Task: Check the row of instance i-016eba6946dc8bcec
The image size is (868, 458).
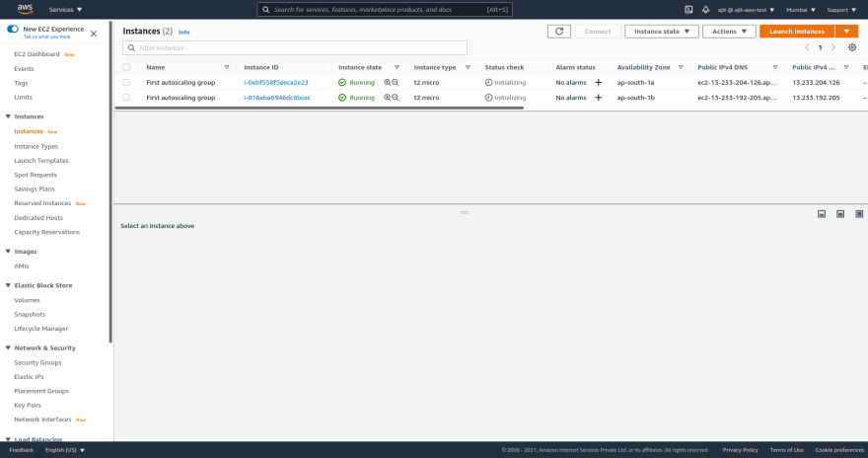Action: [126, 98]
